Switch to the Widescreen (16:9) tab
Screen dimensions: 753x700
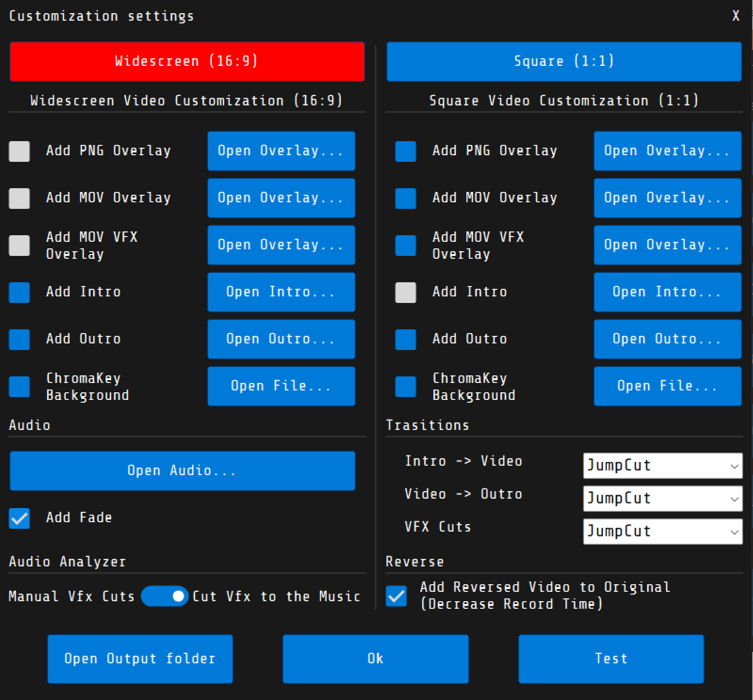point(187,61)
